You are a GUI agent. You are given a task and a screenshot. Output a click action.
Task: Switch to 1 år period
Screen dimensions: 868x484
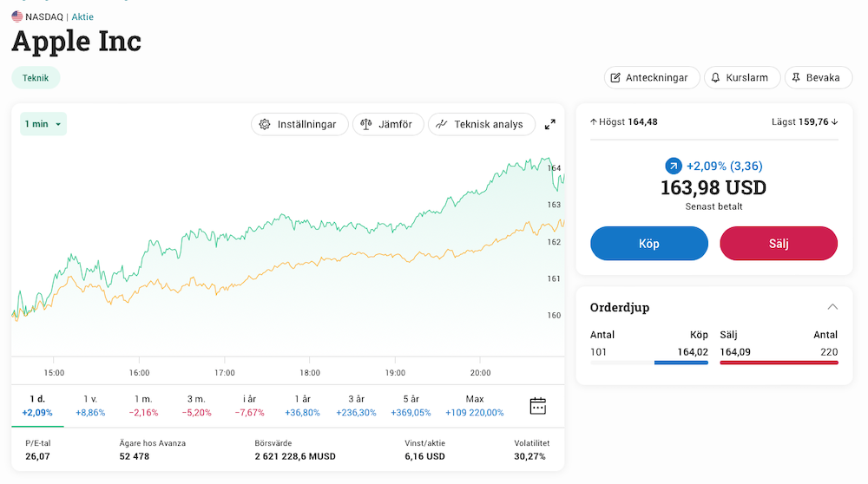tap(302, 405)
